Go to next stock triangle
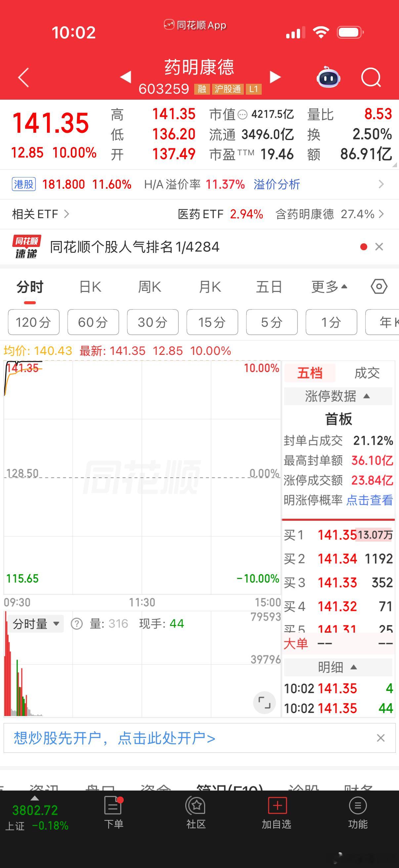 point(275,77)
